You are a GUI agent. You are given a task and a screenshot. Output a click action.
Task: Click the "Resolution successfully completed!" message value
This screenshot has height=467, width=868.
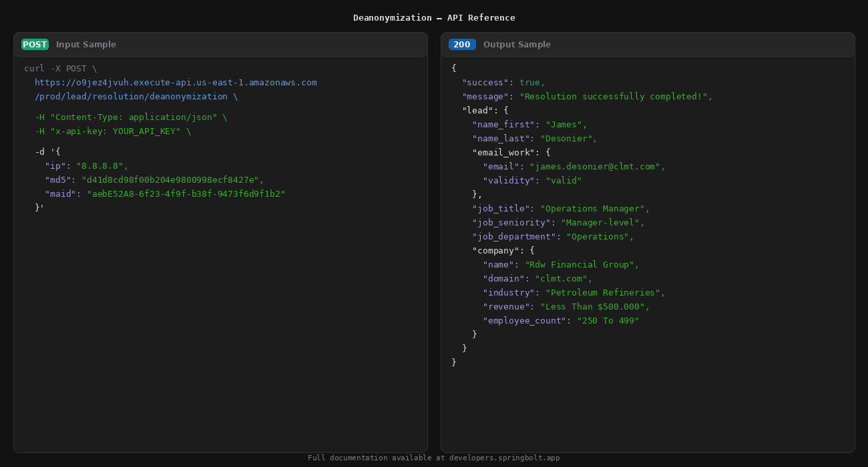point(616,97)
